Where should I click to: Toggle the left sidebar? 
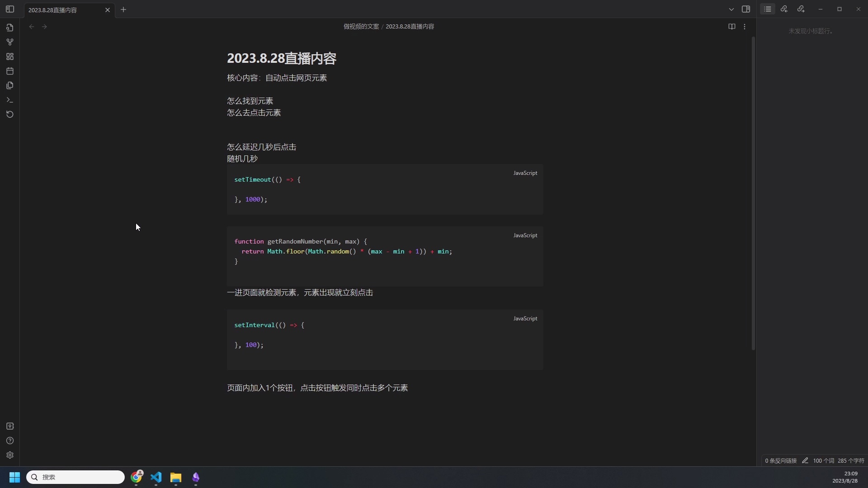point(10,9)
